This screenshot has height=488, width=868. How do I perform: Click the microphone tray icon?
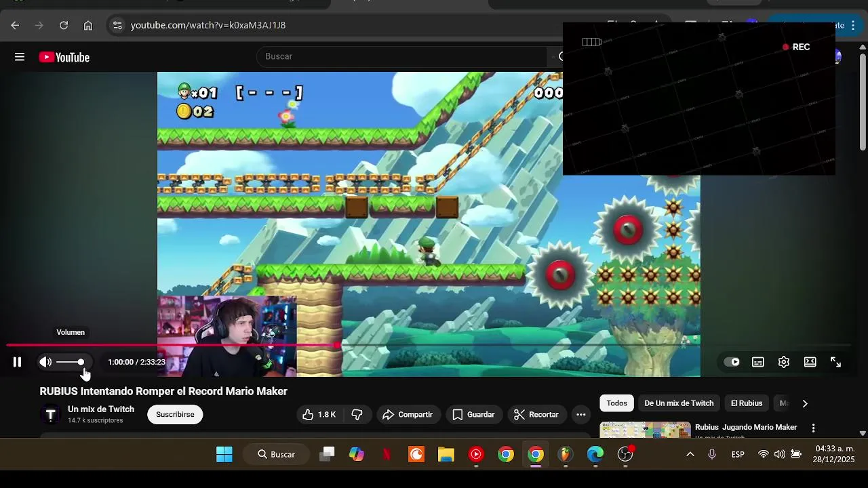tap(712, 454)
